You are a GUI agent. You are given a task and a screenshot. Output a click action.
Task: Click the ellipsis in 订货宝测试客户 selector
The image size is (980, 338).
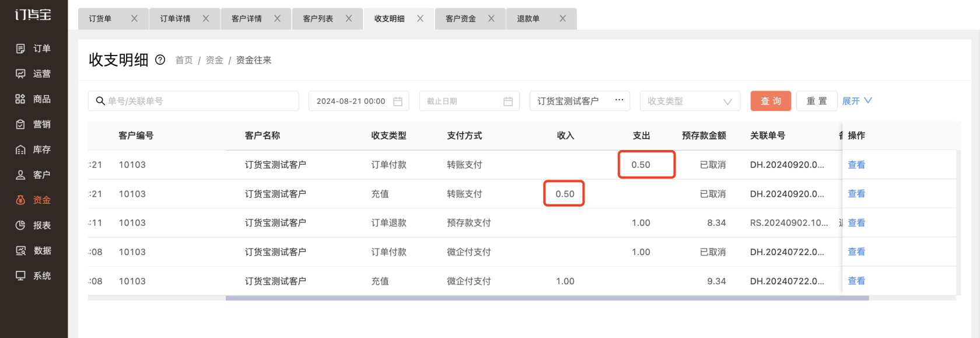619,100
